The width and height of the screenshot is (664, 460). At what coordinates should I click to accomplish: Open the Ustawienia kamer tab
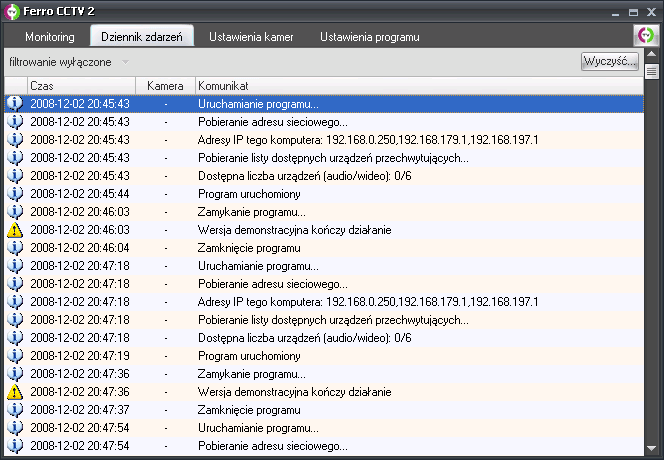click(x=251, y=37)
